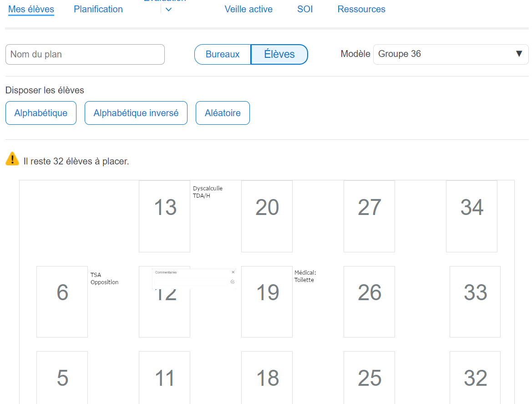Screen dimensions: 532x404
Task: Arrange students with Alphabétique button
Action: (x=41, y=113)
